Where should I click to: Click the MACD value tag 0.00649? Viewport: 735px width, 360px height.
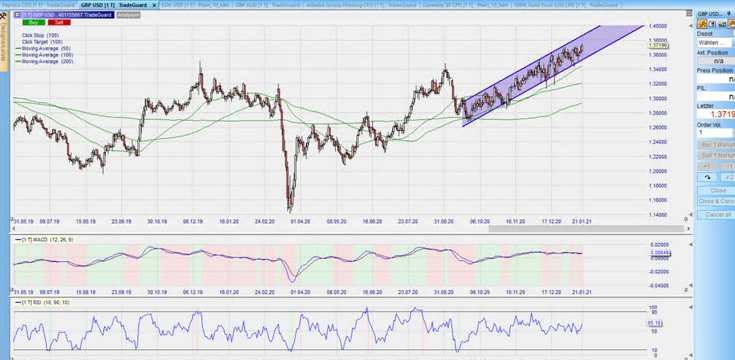click(660, 253)
